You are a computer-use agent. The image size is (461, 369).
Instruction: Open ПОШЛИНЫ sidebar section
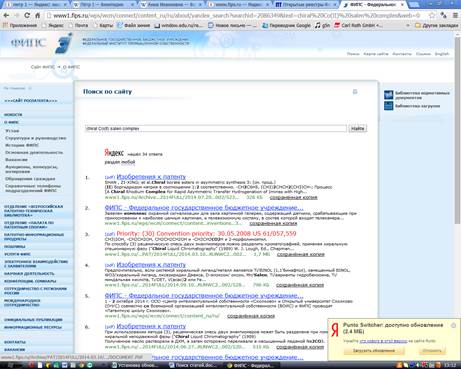coord(14,247)
